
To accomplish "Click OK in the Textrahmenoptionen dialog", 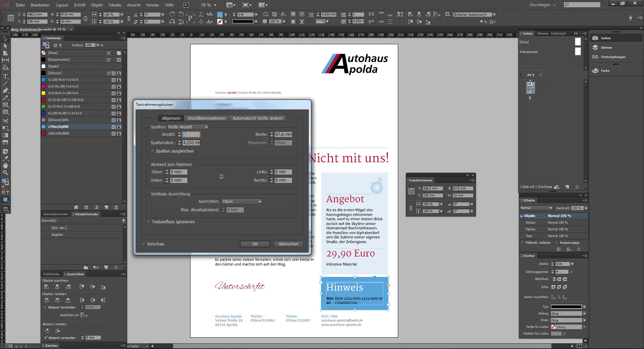I will pos(255,244).
